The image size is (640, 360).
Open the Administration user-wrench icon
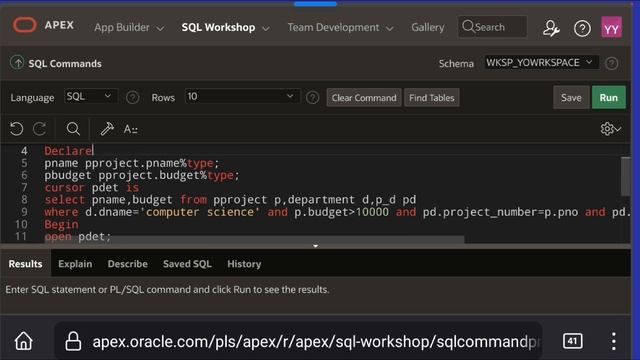click(x=551, y=28)
